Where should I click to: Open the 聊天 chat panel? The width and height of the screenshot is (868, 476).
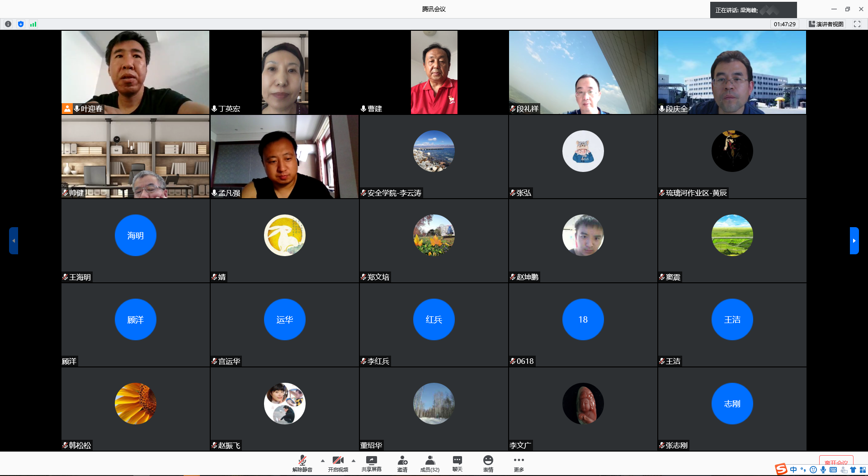(x=457, y=463)
